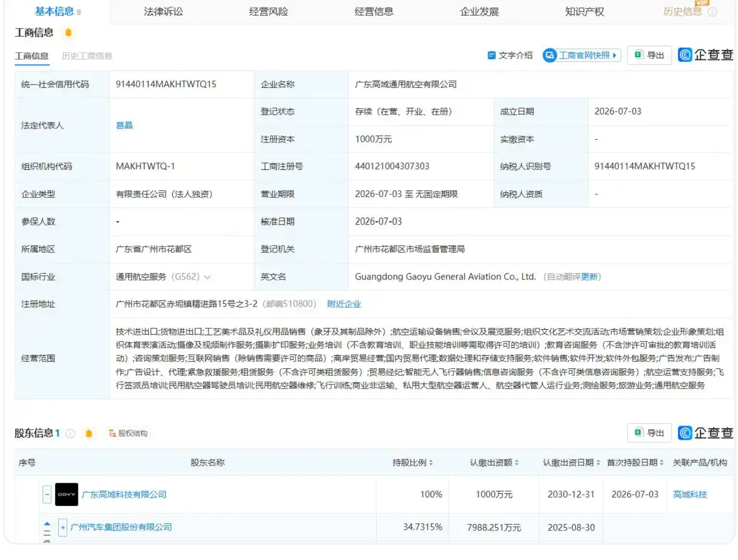The width and height of the screenshot is (738, 560).
Task: Click registered capital 1000万元 in 注册资本 row
Action: (374, 139)
